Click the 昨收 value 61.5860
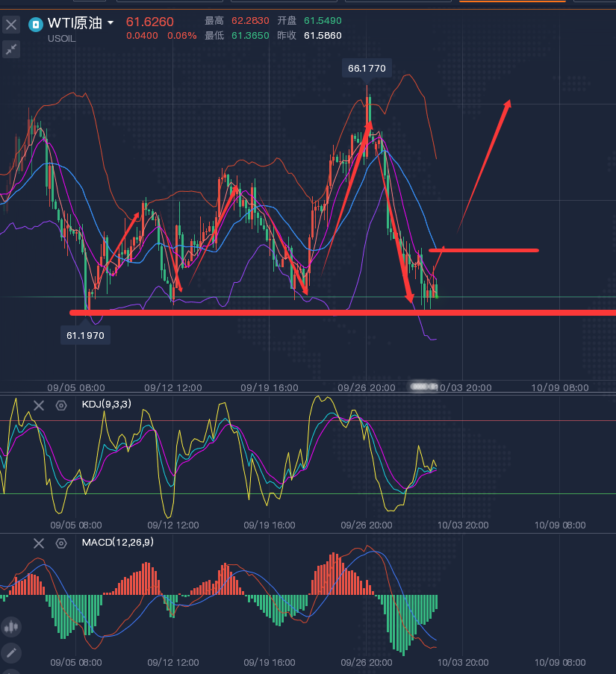The height and width of the screenshot is (674, 616). pyautogui.click(x=323, y=36)
